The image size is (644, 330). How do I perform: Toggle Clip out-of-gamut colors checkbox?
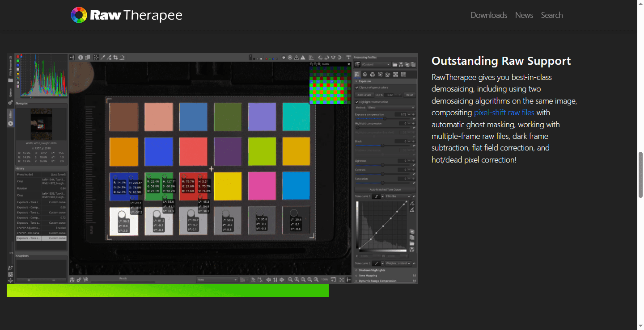[356, 88]
